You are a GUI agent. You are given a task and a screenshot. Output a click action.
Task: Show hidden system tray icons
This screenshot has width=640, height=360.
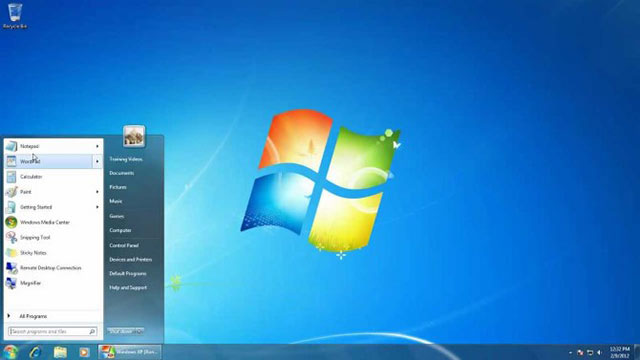coord(571,353)
